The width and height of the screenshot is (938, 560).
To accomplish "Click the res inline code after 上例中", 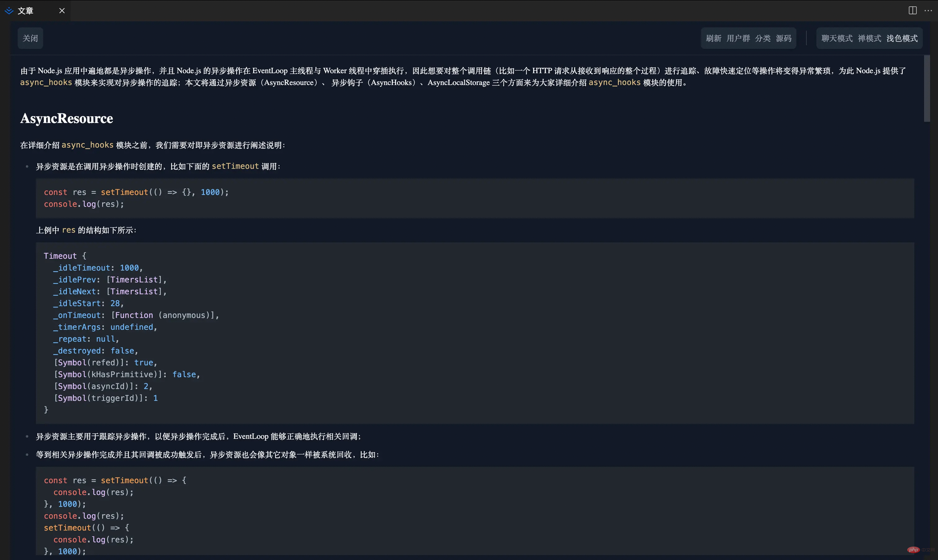I will [x=68, y=230].
